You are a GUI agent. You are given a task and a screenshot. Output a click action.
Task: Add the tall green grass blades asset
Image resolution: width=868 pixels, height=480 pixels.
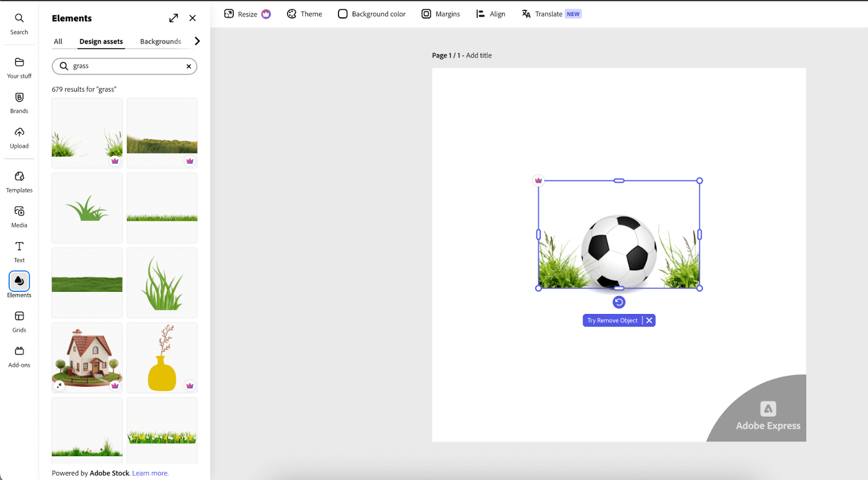[162, 283]
